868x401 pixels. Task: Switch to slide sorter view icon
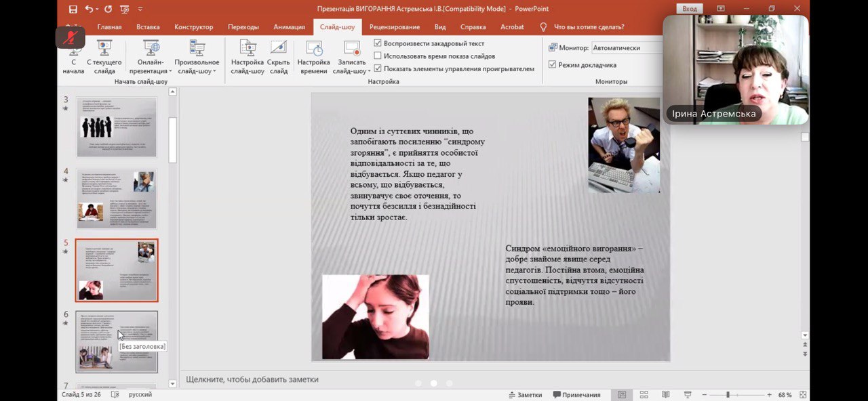pyautogui.click(x=644, y=395)
